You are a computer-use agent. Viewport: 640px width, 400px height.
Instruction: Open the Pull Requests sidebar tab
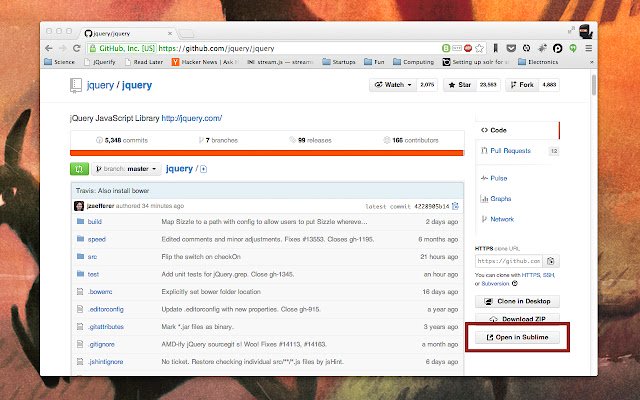517,151
